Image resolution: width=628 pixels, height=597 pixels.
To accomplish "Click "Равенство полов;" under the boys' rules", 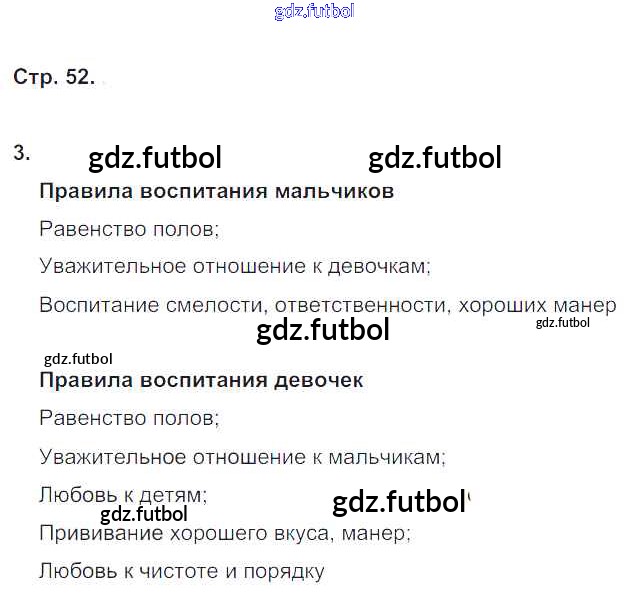I will [x=129, y=229].
